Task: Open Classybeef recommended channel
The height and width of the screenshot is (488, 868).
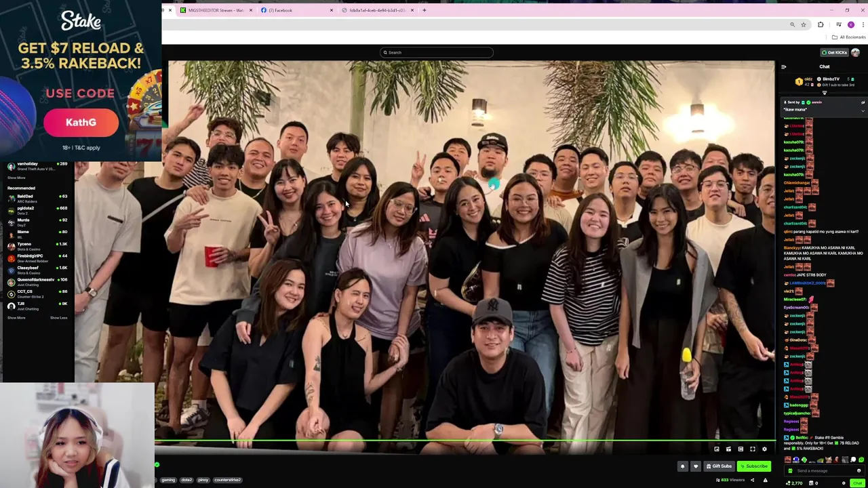Action: [37, 270]
